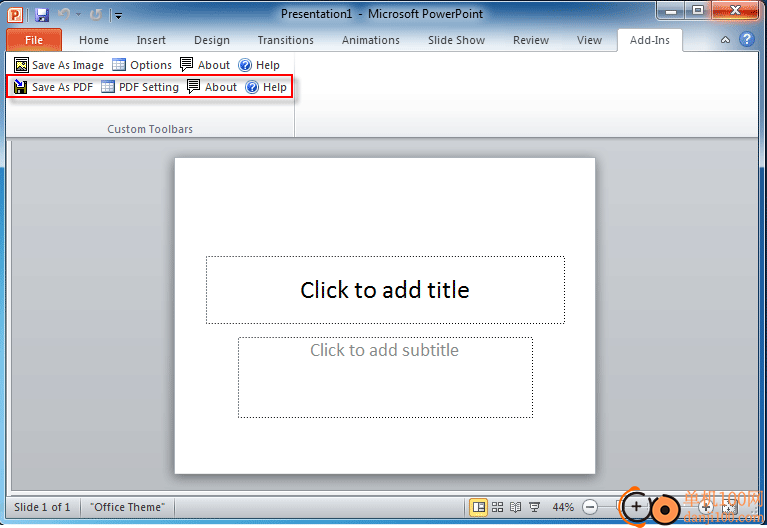Click the "Click to add title" placeholder

coord(385,290)
